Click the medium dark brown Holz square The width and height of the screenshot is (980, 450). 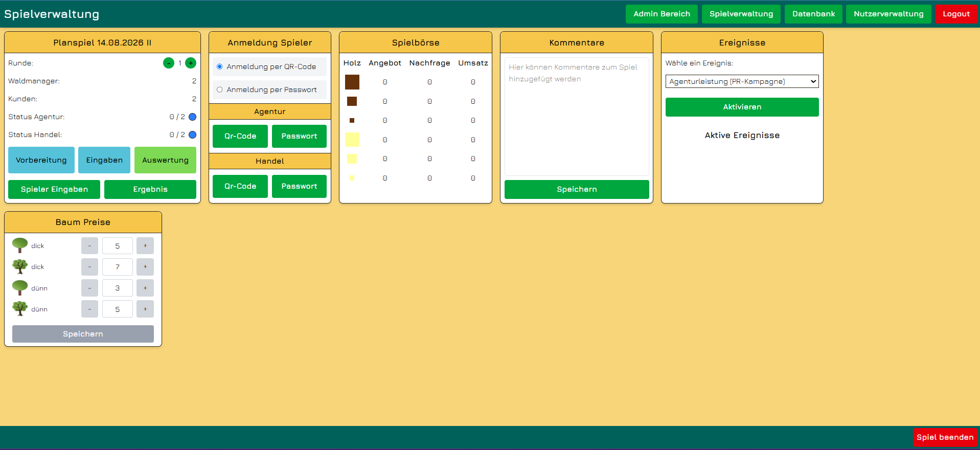point(352,101)
